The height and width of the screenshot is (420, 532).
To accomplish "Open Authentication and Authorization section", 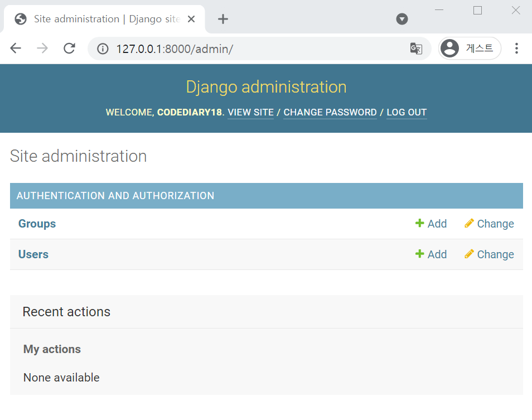I will [x=115, y=196].
